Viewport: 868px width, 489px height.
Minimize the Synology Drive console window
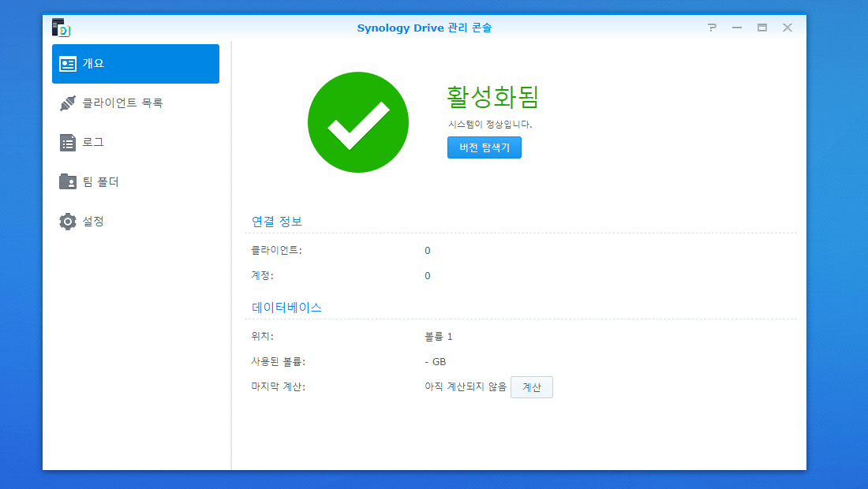pyautogui.click(x=737, y=28)
